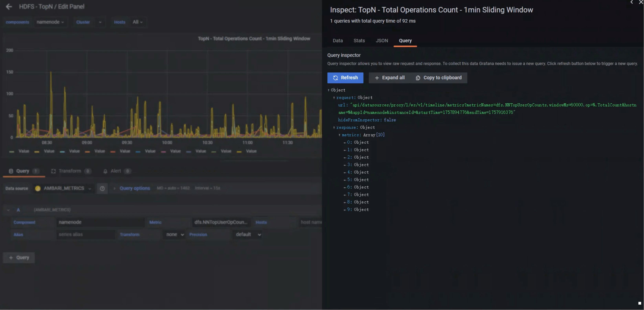Click Copy to clipboard button
The image size is (644, 310).
pos(439,78)
